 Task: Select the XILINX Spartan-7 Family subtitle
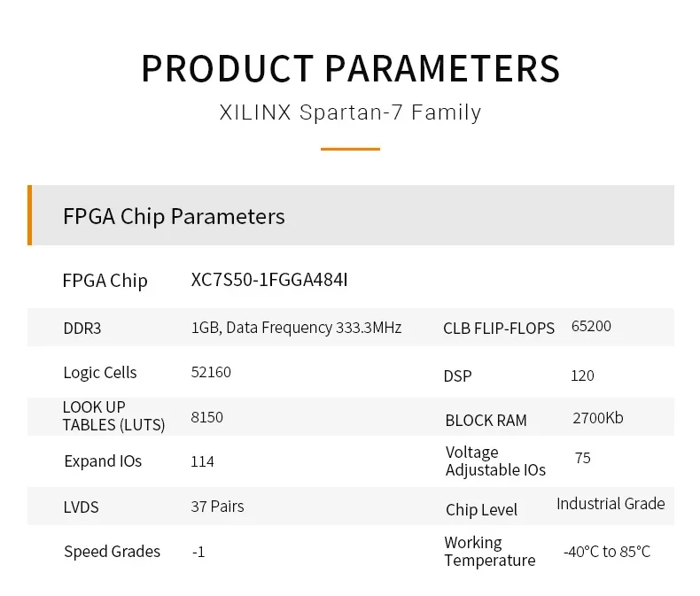350,113
